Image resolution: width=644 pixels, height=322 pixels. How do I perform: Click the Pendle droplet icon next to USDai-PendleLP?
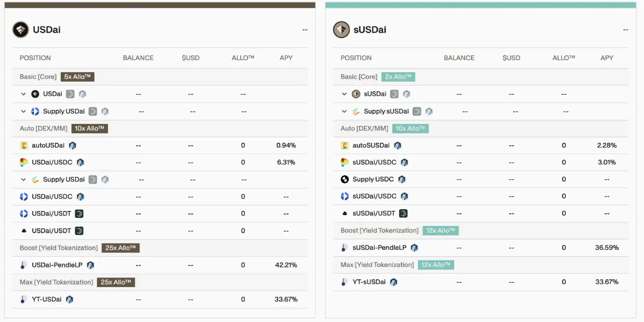(23, 265)
